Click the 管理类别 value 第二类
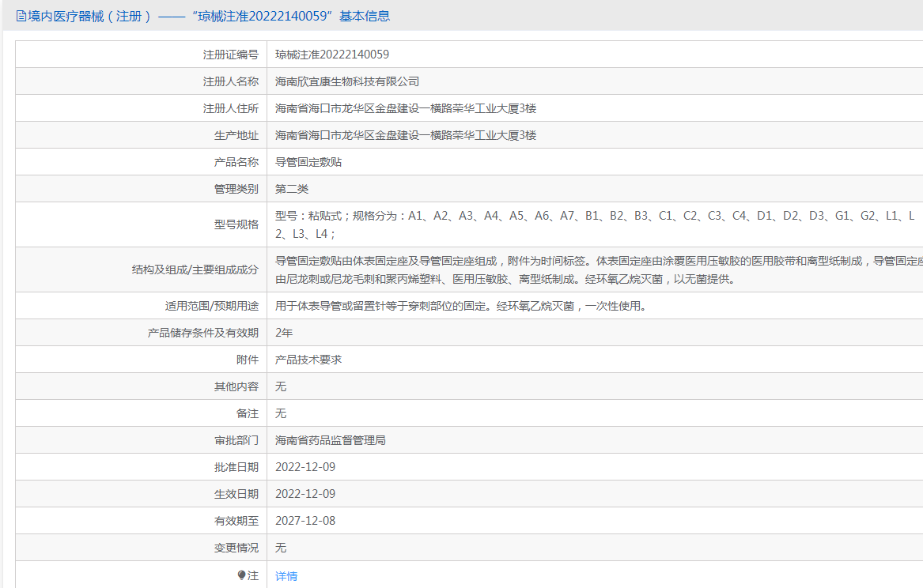The height and width of the screenshot is (588, 923). [x=292, y=189]
